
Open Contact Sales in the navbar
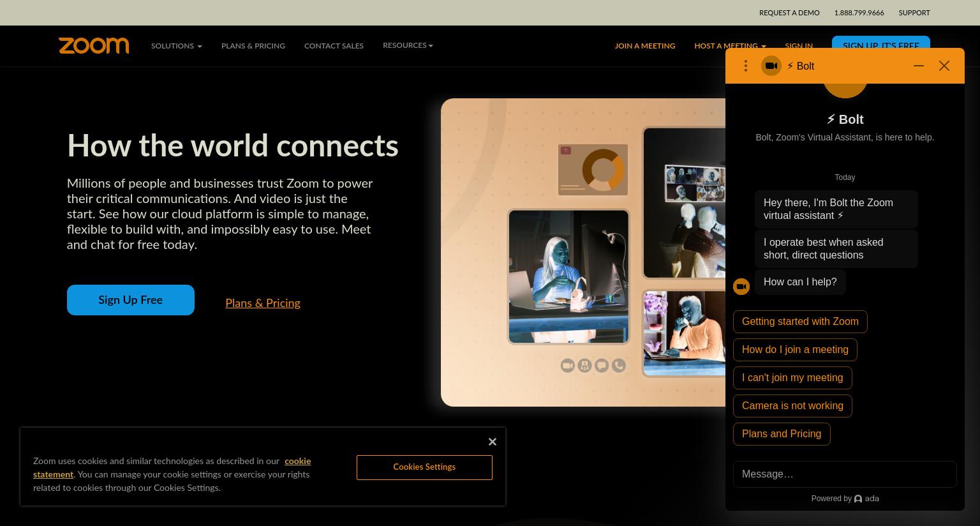coord(334,46)
